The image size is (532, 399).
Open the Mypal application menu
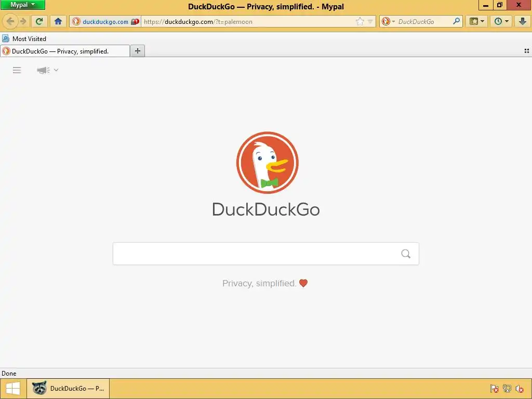(x=23, y=5)
